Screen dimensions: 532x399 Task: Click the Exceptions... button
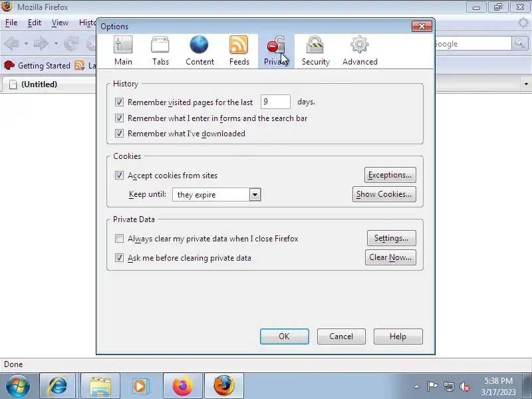click(390, 175)
